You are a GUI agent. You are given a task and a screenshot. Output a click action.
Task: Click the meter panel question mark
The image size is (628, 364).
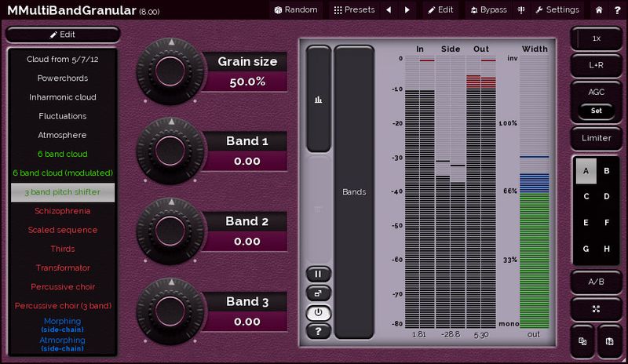coord(319,331)
